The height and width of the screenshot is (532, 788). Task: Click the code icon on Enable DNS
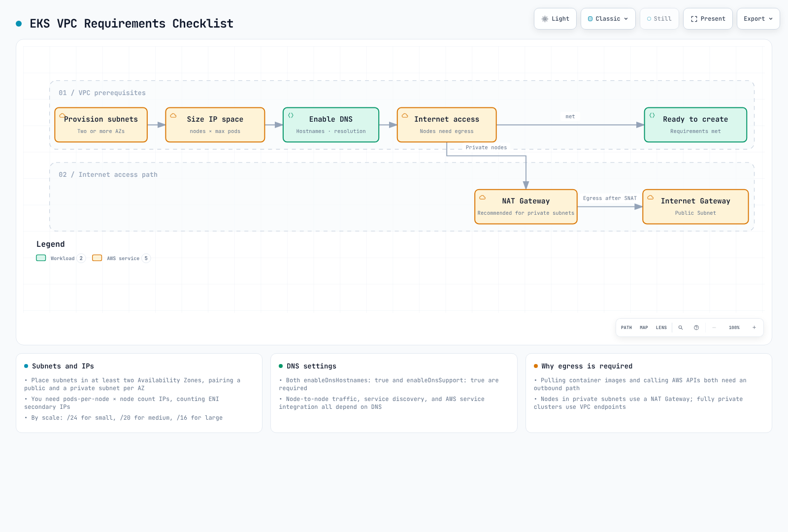point(291,116)
